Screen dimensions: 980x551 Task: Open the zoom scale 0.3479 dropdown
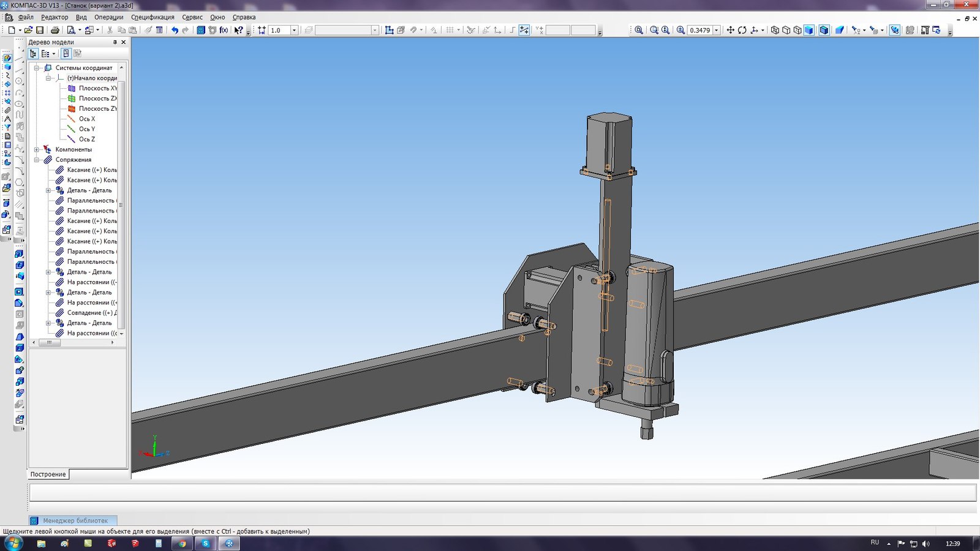[x=717, y=30]
